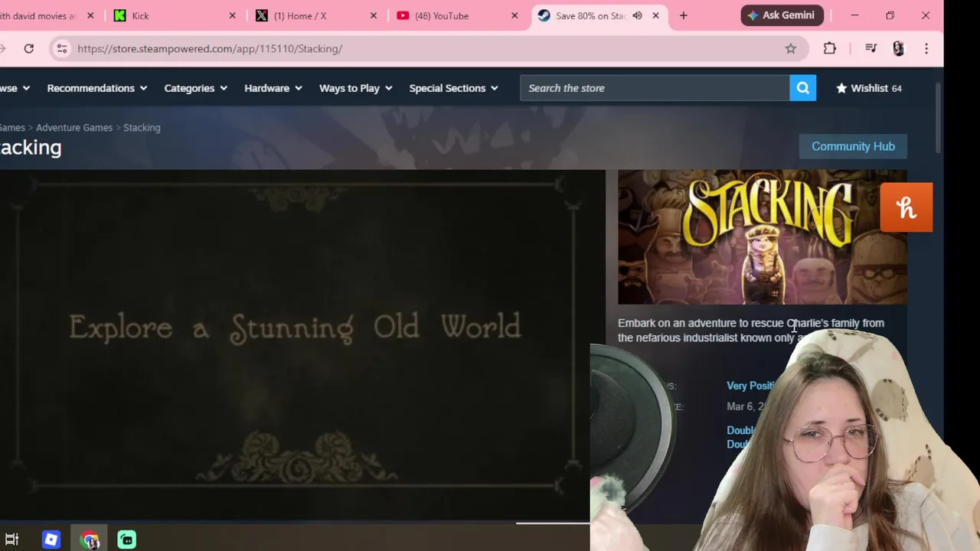Go to Adventure Games breadcrumb
The width and height of the screenshot is (980, 551).
click(74, 128)
